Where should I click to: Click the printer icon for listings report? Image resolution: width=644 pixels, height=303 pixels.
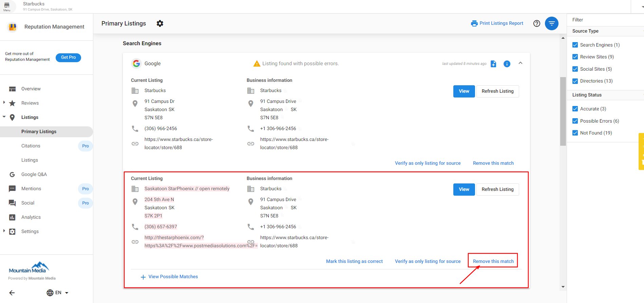click(474, 23)
